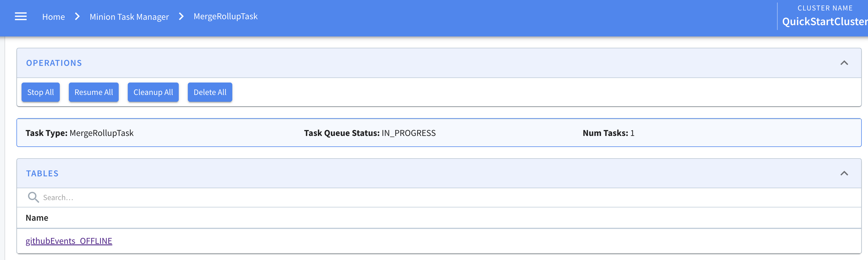
Task: Click the chevron before MergeRollupTask breadcrumb
Action: tap(181, 16)
